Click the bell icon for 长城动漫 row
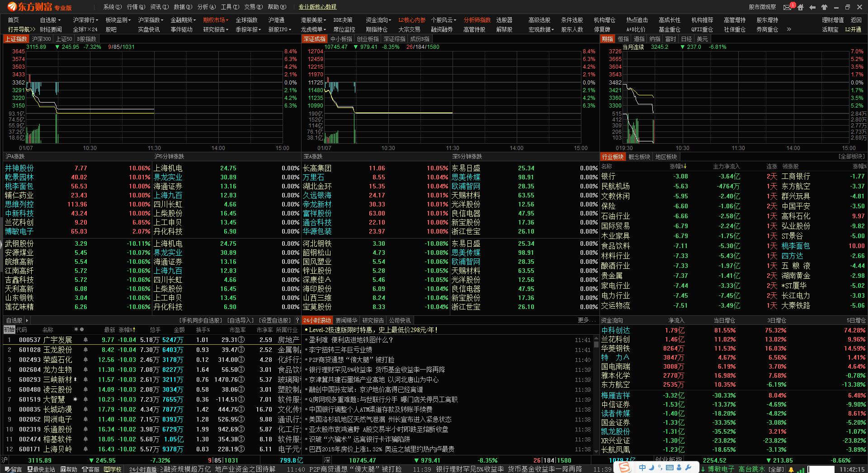868x473 pixels. tap(85, 409)
